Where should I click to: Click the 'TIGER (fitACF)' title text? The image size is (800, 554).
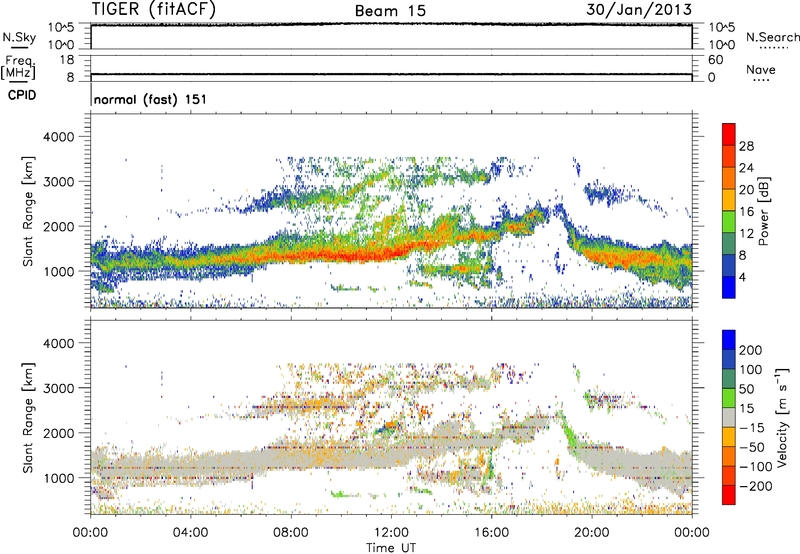154,9
